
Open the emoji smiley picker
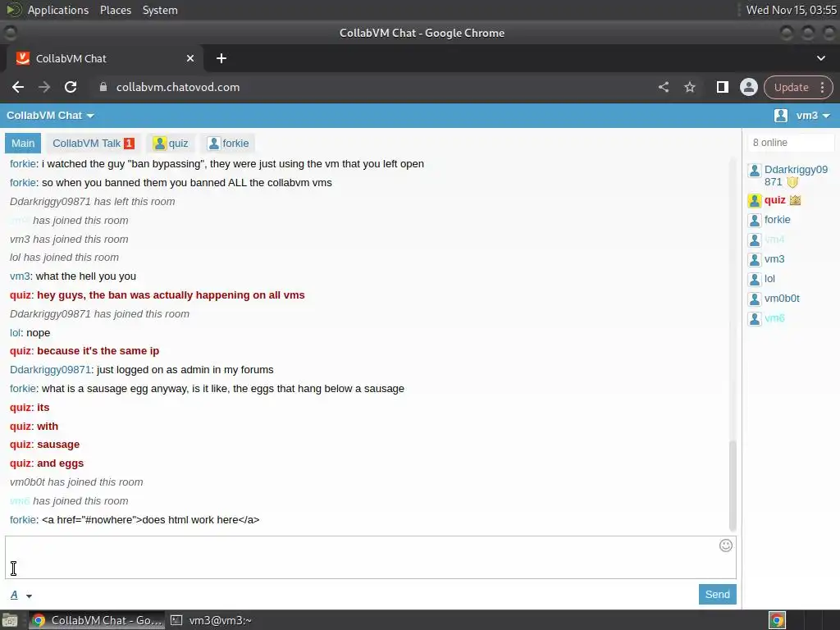click(x=725, y=546)
